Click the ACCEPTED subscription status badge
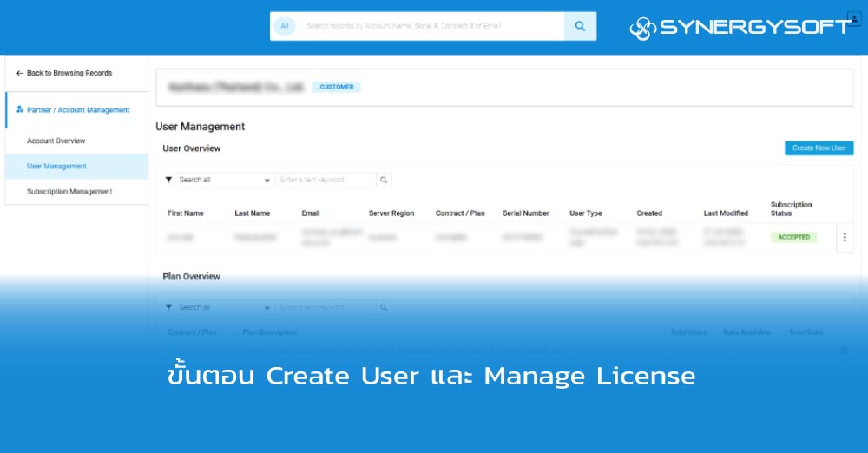The height and width of the screenshot is (453, 868). [793, 237]
